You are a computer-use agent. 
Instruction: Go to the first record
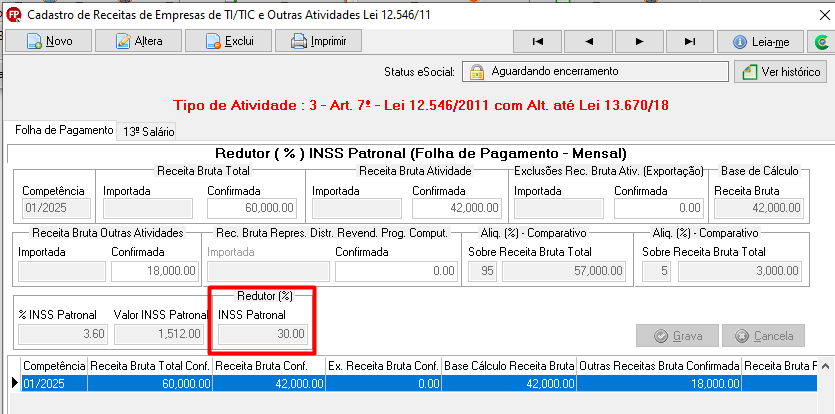[537, 42]
